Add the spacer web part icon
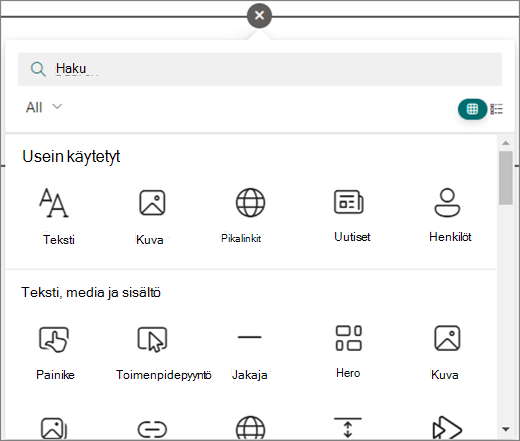Image resolution: width=520 pixels, height=441 pixels. pyautogui.click(x=348, y=428)
